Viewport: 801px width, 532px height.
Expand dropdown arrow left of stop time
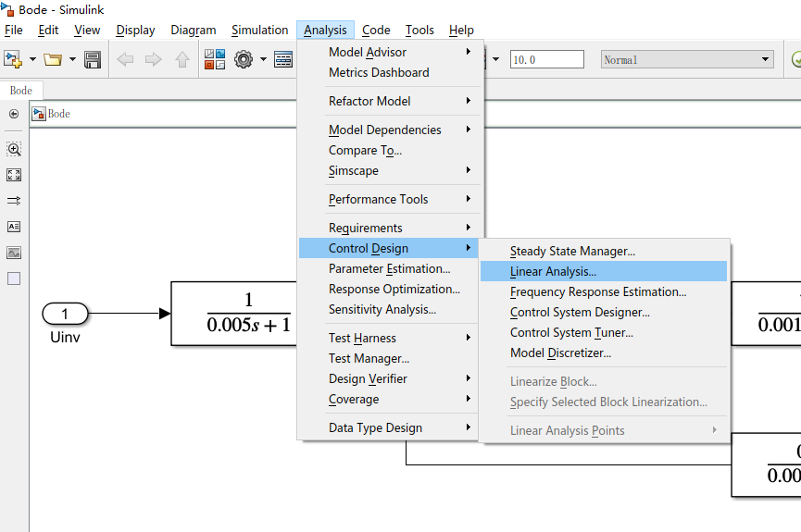pyautogui.click(x=495, y=59)
